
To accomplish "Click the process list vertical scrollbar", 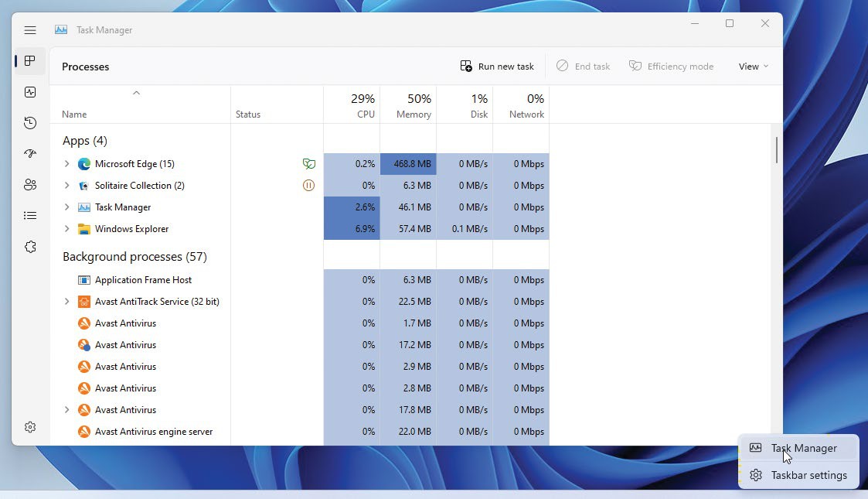I will click(x=777, y=150).
